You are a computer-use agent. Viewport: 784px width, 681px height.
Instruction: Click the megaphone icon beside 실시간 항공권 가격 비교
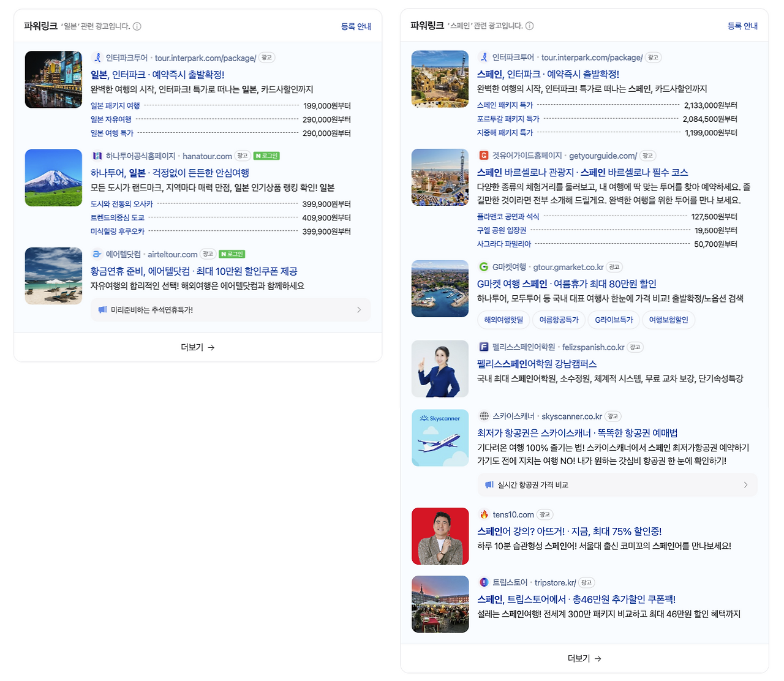[x=489, y=485]
